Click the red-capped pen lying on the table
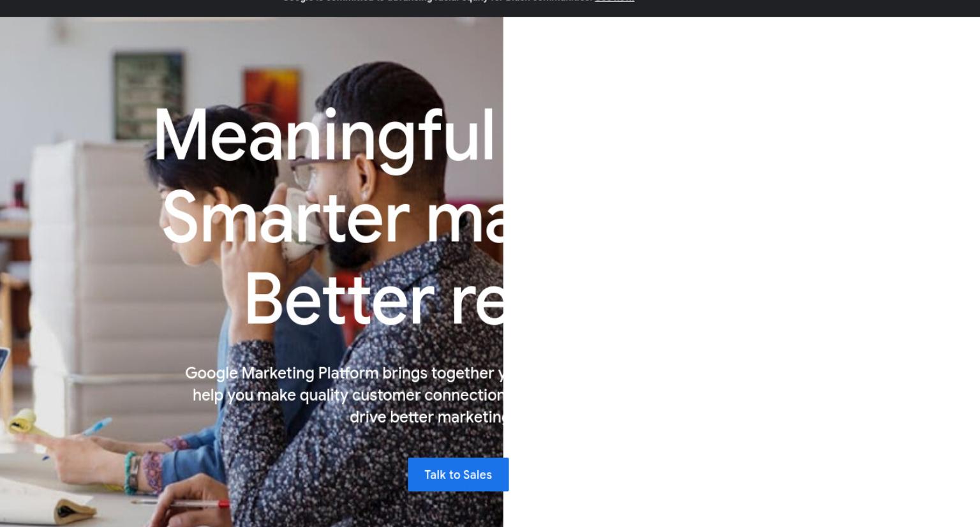 (181, 503)
